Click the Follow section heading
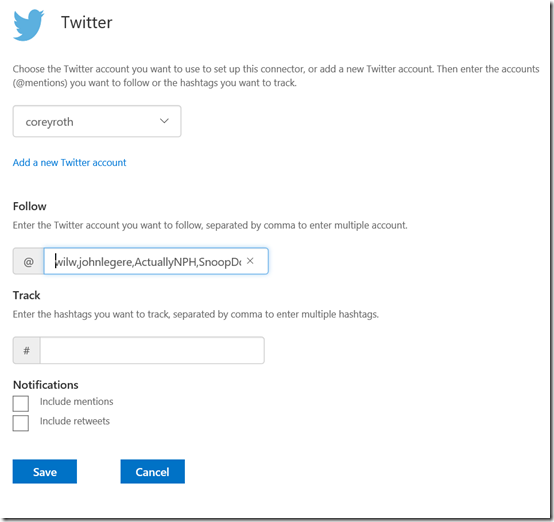Image resolution: width=554 pixels, height=522 pixels. pyautogui.click(x=30, y=206)
